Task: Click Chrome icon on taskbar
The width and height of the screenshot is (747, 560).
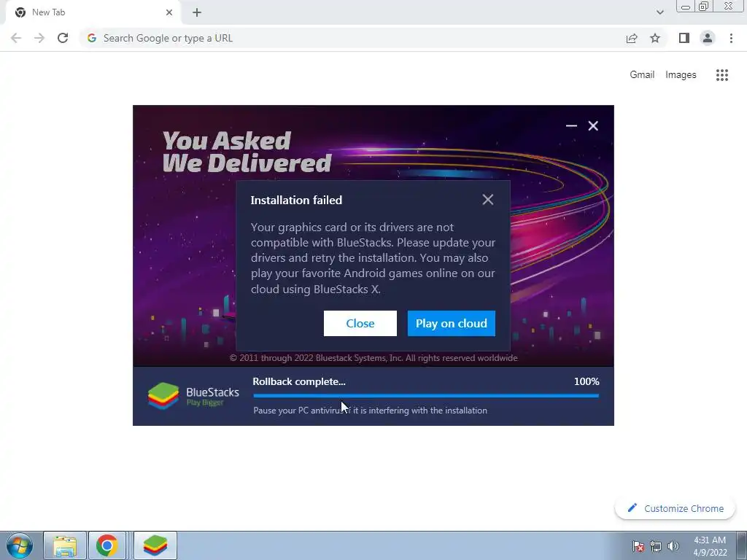Action: 107,545
